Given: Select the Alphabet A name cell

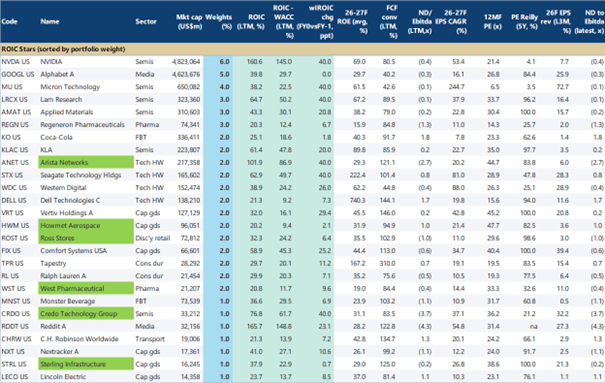Looking at the screenshot, I should [x=57, y=74].
